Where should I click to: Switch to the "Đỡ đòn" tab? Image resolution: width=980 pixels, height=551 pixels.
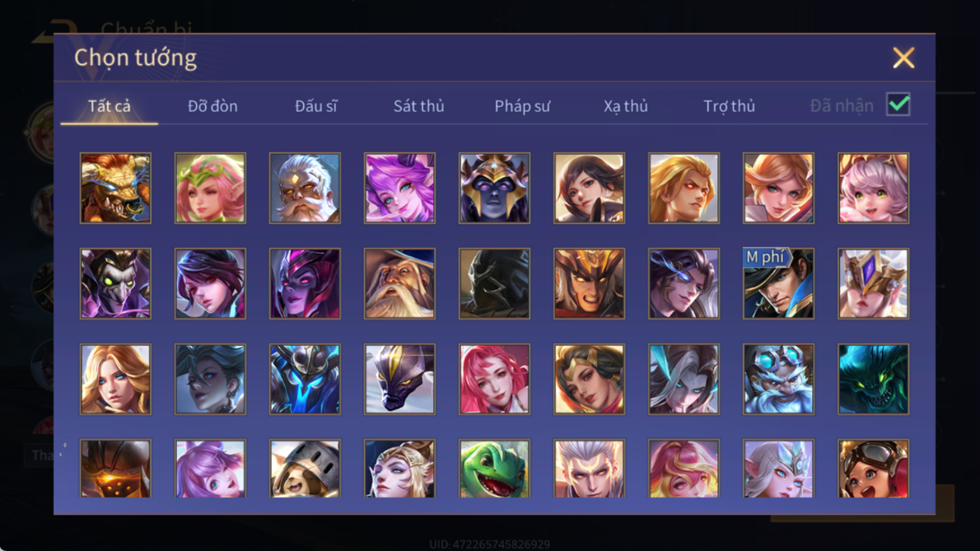(x=212, y=106)
